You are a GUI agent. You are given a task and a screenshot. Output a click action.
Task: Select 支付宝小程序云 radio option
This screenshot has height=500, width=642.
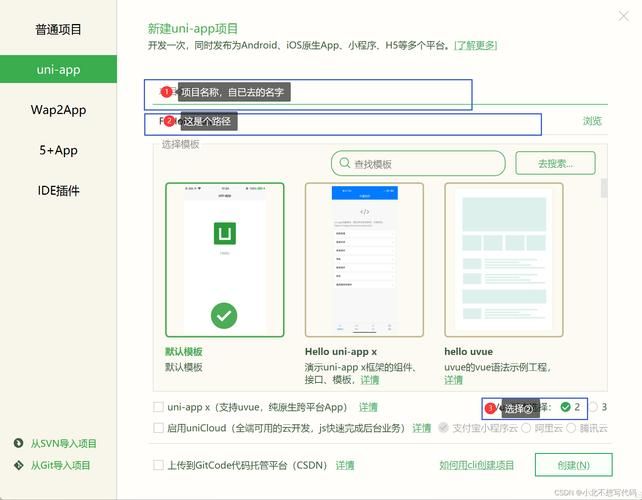coord(443,428)
